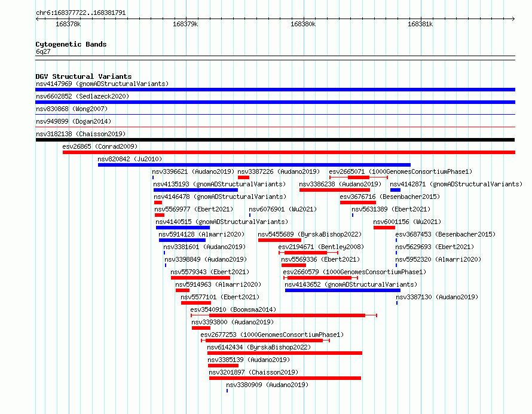Select nsv5455689 (ByrskaBishop2022) label
The width and height of the screenshot is (532, 414).
[x=310, y=234]
